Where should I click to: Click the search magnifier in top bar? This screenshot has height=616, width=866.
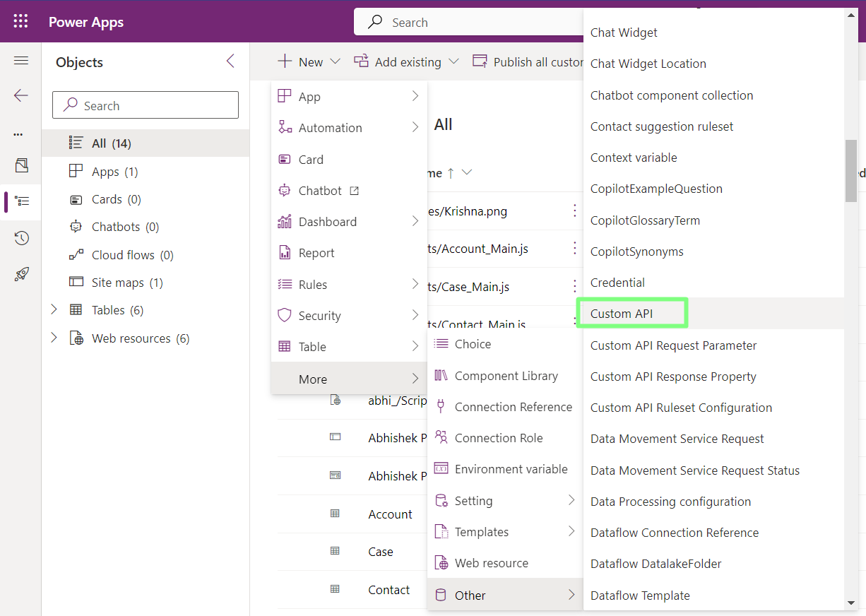point(376,22)
